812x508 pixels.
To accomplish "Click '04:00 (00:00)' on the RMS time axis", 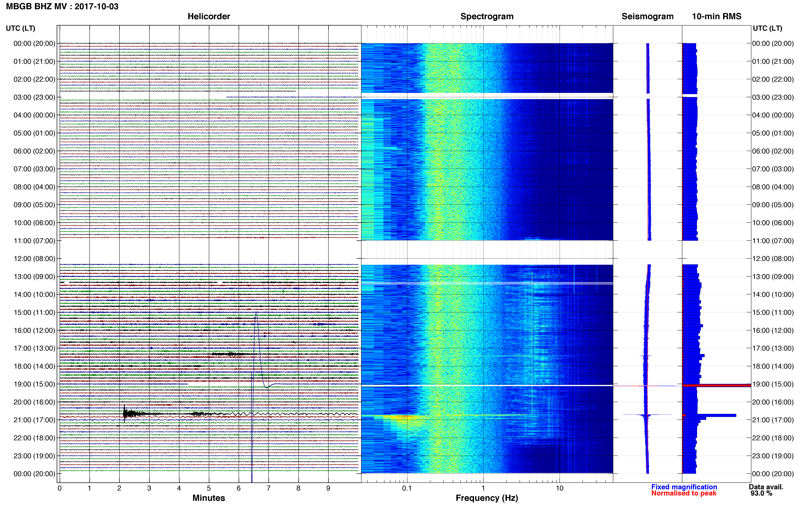I will (773, 115).
